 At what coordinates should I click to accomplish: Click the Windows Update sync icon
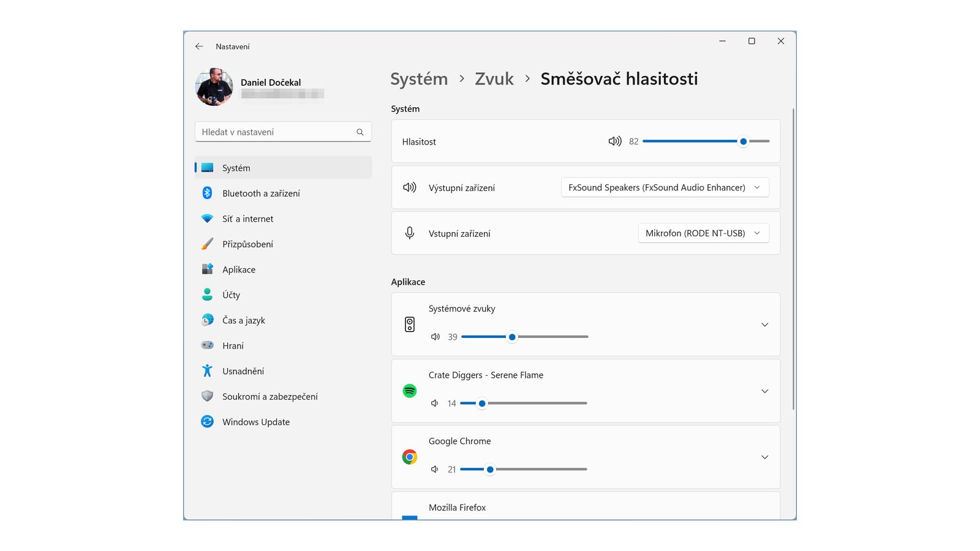pos(207,422)
